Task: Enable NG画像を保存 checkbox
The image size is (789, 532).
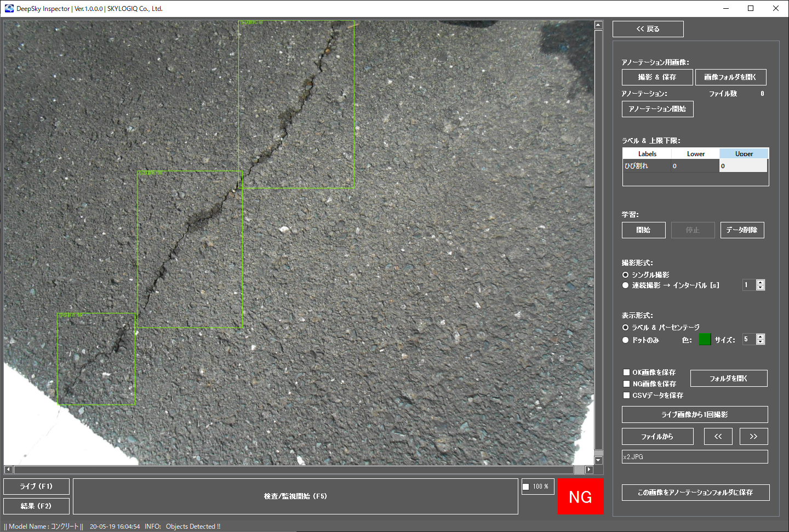Action: pos(626,384)
